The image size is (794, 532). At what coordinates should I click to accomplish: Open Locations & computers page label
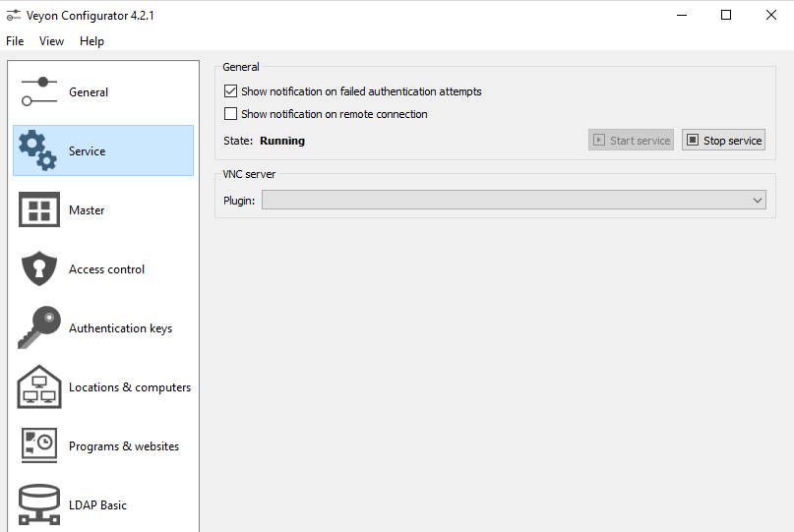(x=130, y=387)
